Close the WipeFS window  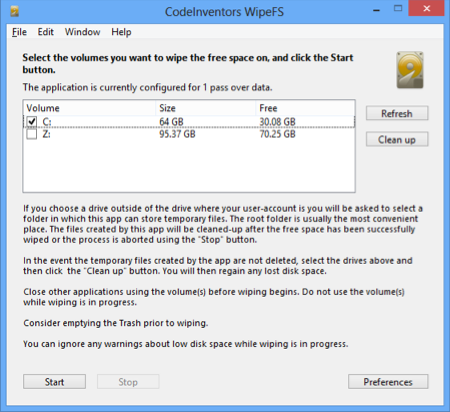[x=426, y=8]
